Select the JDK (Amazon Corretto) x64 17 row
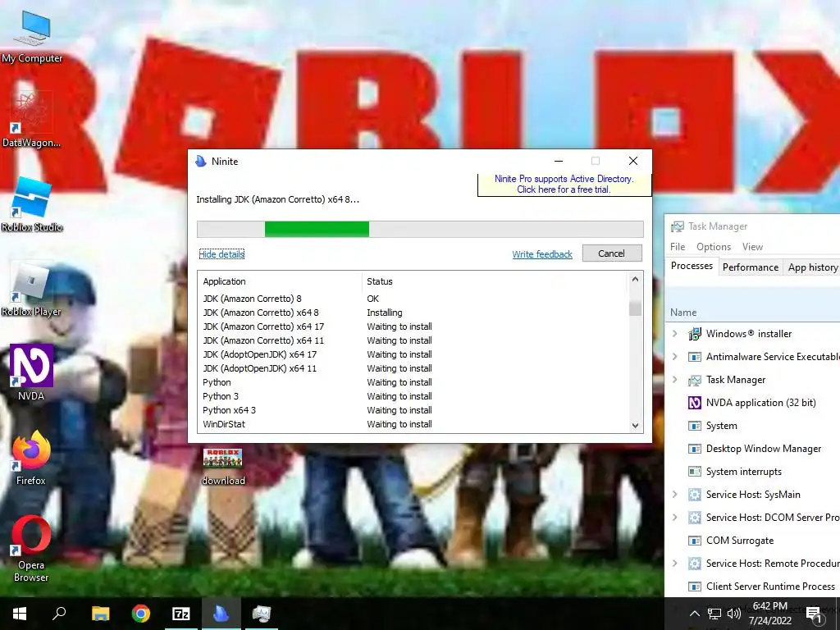Image resolution: width=840 pixels, height=630 pixels. (x=413, y=326)
